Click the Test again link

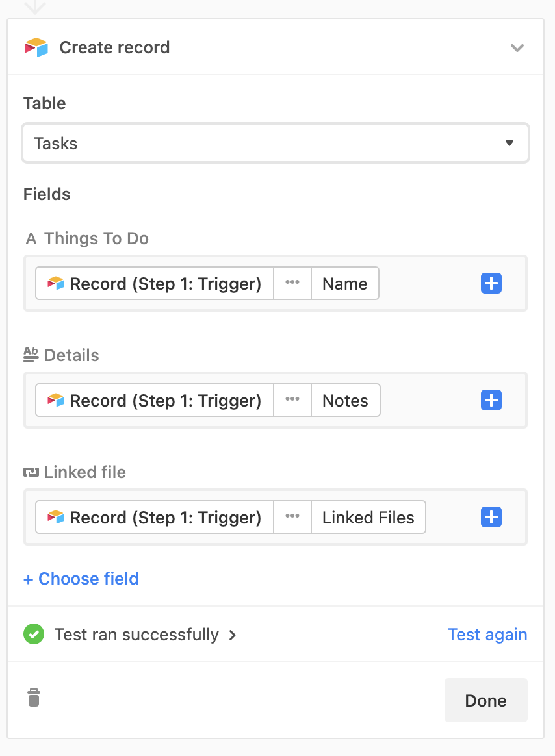point(487,635)
